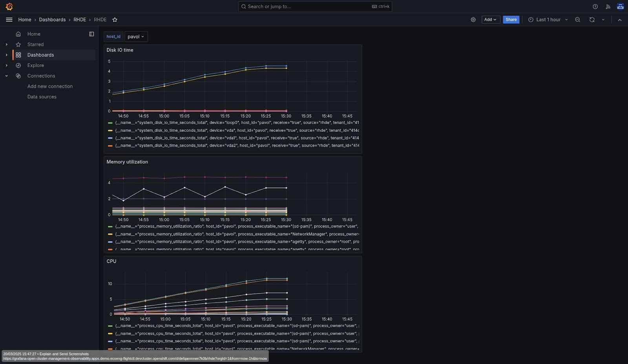Expand the refresh interval dropdown arrow
Viewport: 628px width, 364px height.
[603, 20]
